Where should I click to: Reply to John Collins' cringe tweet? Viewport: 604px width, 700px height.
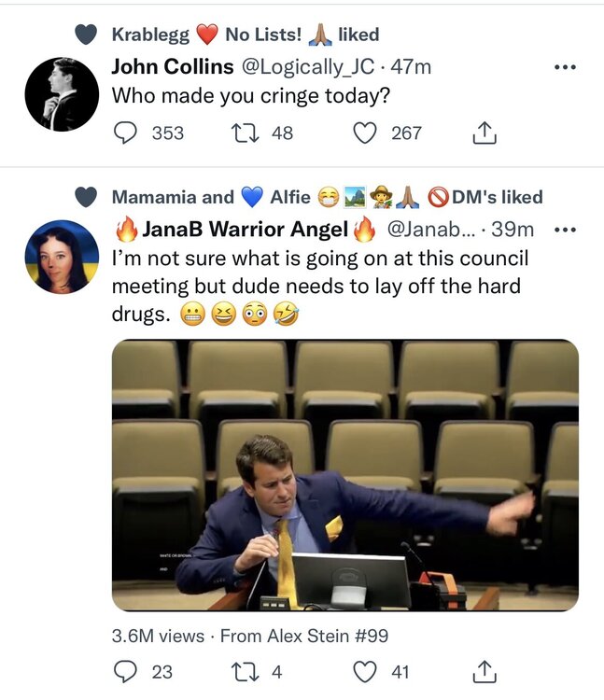[x=125, y=133]
